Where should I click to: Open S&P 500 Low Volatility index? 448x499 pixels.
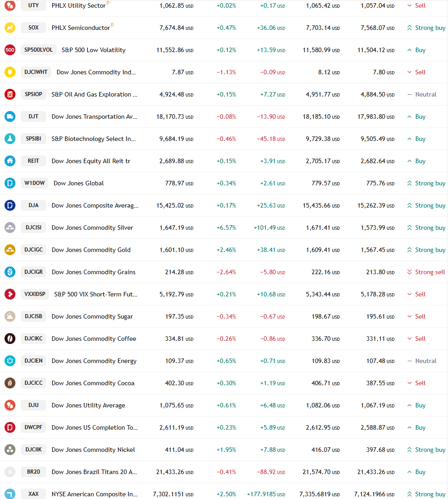coord(94,50)
